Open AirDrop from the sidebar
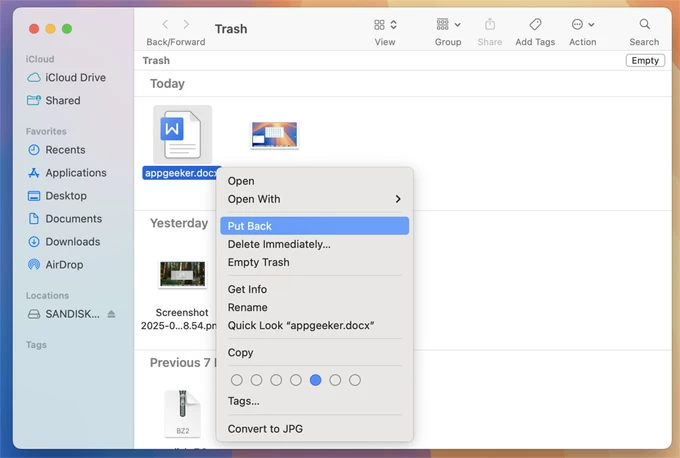The image size is (680, 458). pyautogui.click(x=64, y=265)
